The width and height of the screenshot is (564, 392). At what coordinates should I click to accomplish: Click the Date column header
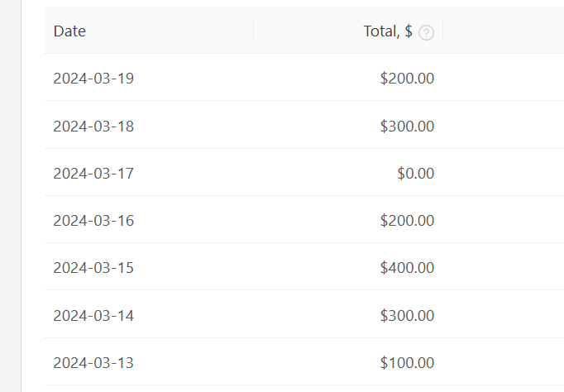click(x=149, y=31)
